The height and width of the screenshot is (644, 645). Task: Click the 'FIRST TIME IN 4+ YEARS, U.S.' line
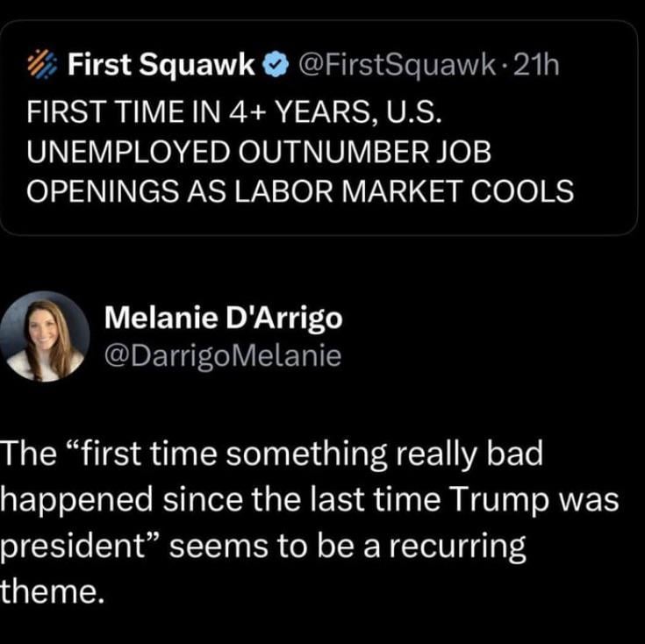point(234,111)
